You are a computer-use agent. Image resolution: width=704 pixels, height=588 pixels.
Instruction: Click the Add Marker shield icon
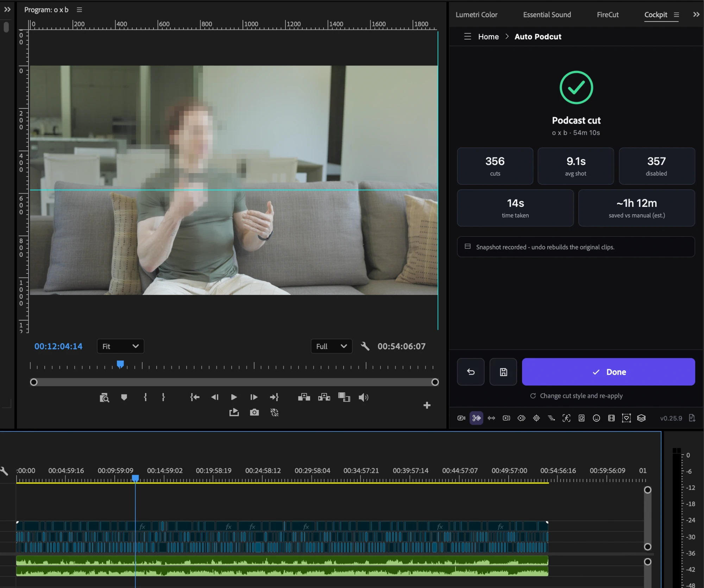[x=124, y=397]
